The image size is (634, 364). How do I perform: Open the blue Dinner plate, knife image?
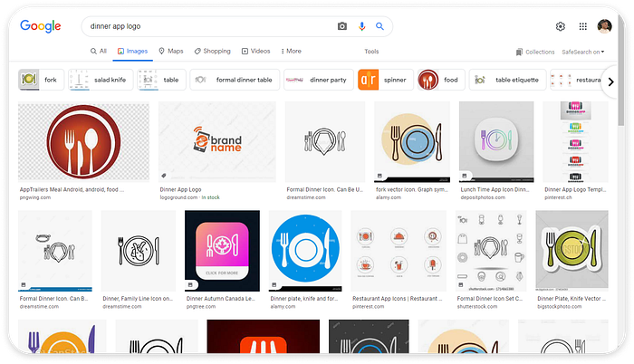tap(305, 251)
